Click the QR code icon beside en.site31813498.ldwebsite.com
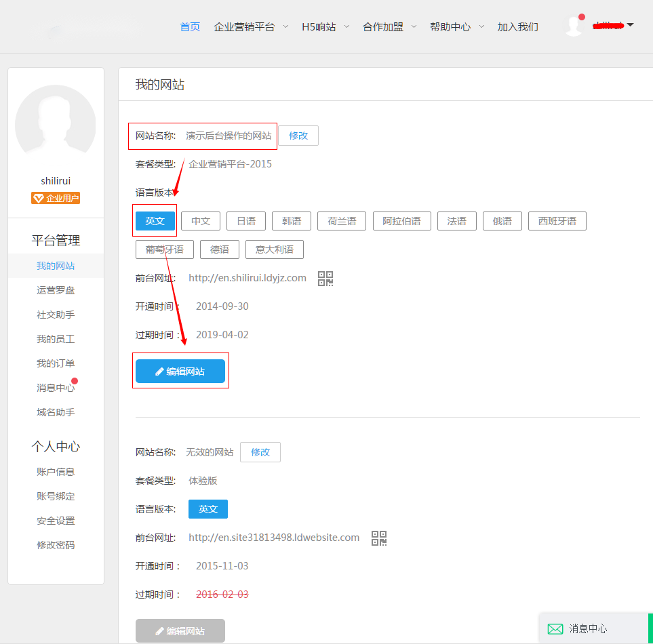The image size is (653, 644). click(x=379, y=538)
